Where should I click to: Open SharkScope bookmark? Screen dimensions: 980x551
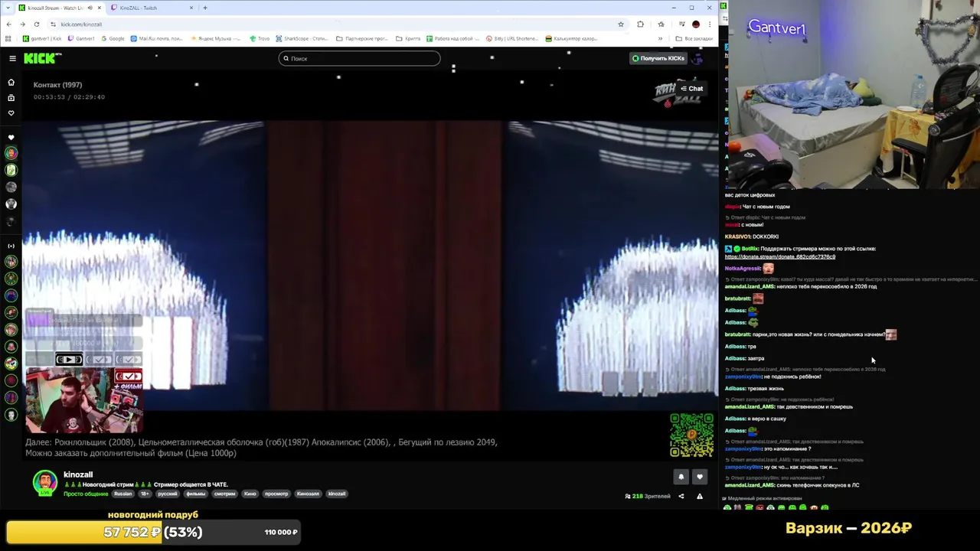(x=302, y=38)
